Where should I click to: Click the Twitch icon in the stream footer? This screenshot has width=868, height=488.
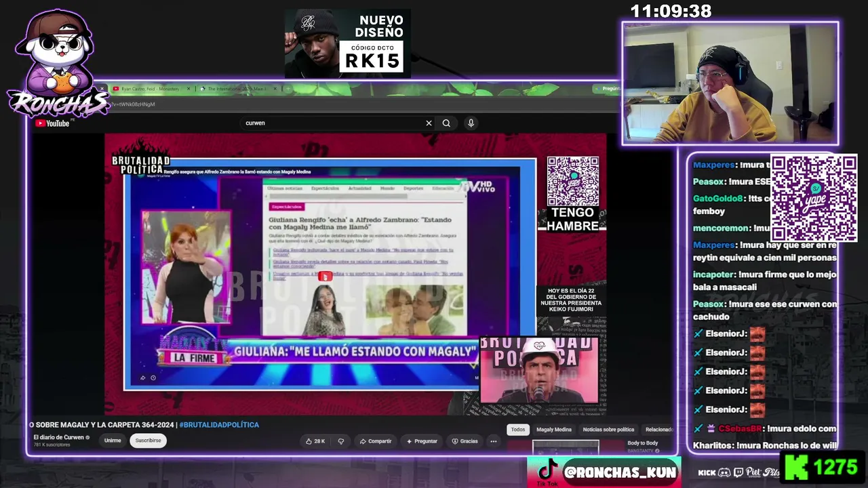click(x=738, y=472)
